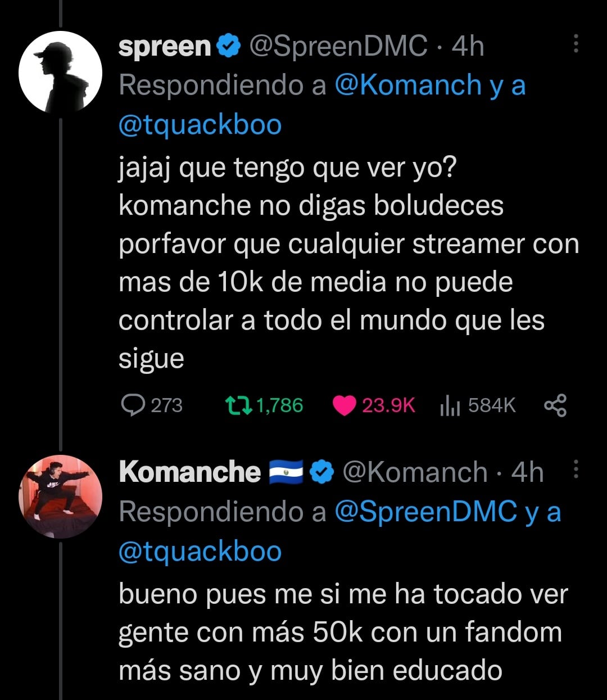This screenshot has width=607, height=700.
Task: Open Komanche's profile picture
Action: 60,496
